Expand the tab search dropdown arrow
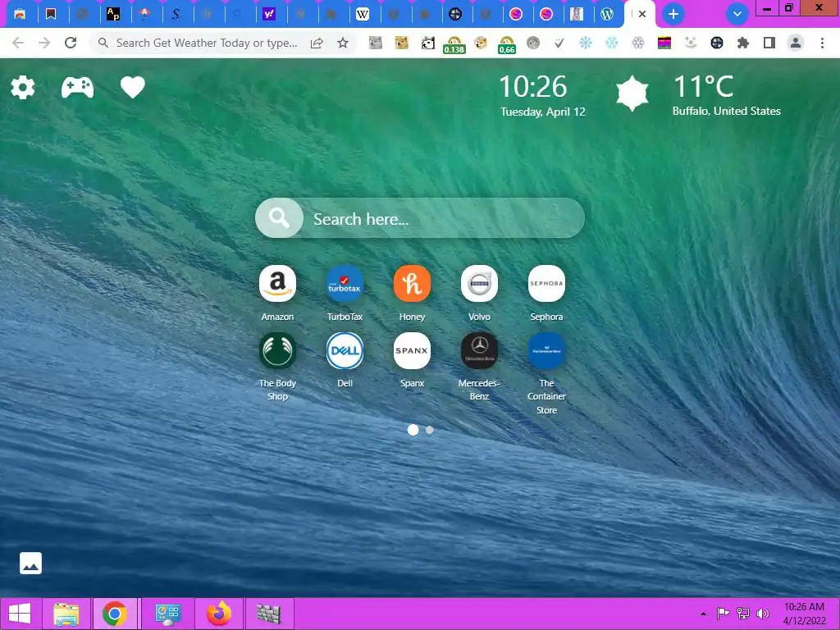Image resolution: width=840 pixels, height=630 pixels. coord(737,14)
